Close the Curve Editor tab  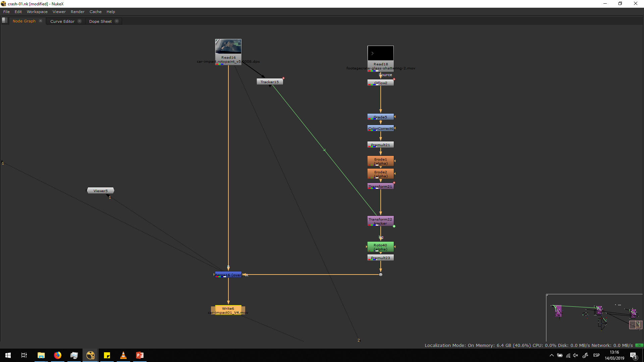click(x=79, y=21)
